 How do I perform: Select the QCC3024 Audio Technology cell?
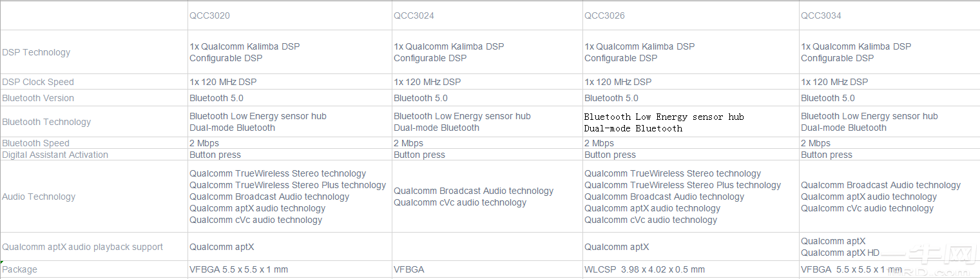[474, 197]
